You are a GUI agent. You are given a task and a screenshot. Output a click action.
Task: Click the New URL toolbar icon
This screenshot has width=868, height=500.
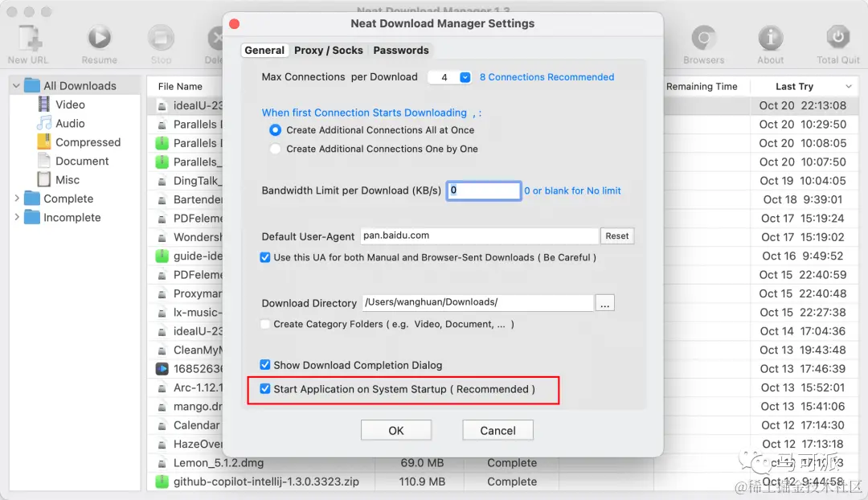pos(30,39)
